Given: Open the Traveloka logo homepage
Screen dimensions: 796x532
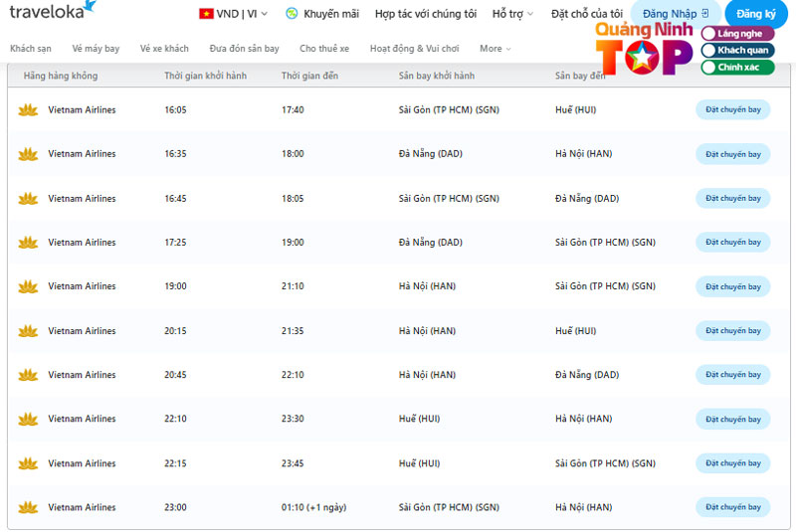Looking at the screenshot, I should coord(53,10).
